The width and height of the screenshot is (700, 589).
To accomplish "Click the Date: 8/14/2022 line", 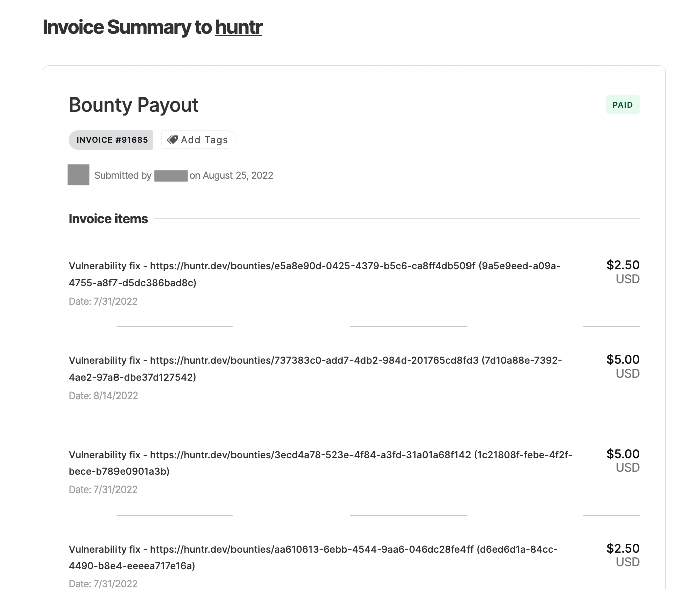I will click(103, 396).
